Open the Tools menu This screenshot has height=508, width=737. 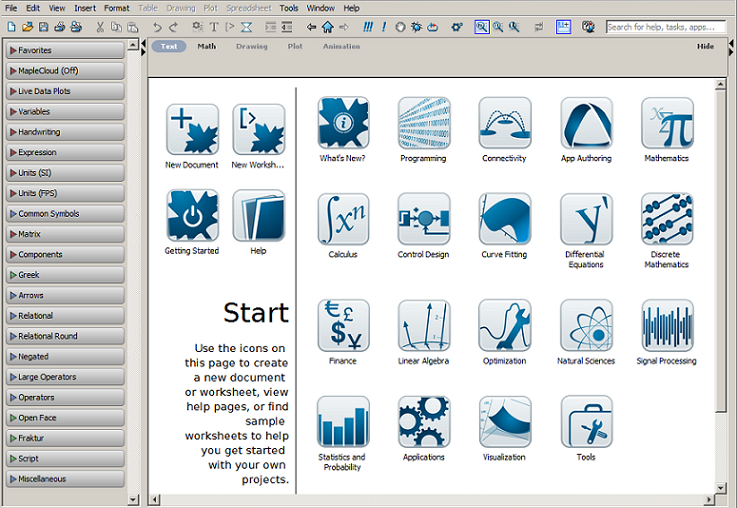pyautogui.click(x=288, y=8)
